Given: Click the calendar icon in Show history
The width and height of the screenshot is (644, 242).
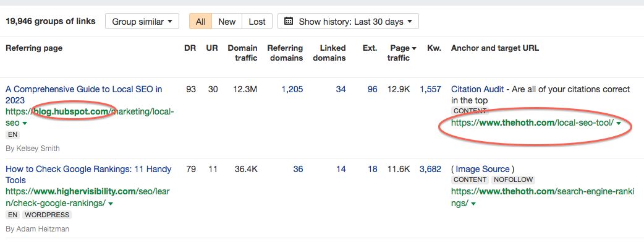Looking at the screenshot, I should coord(289,21).
